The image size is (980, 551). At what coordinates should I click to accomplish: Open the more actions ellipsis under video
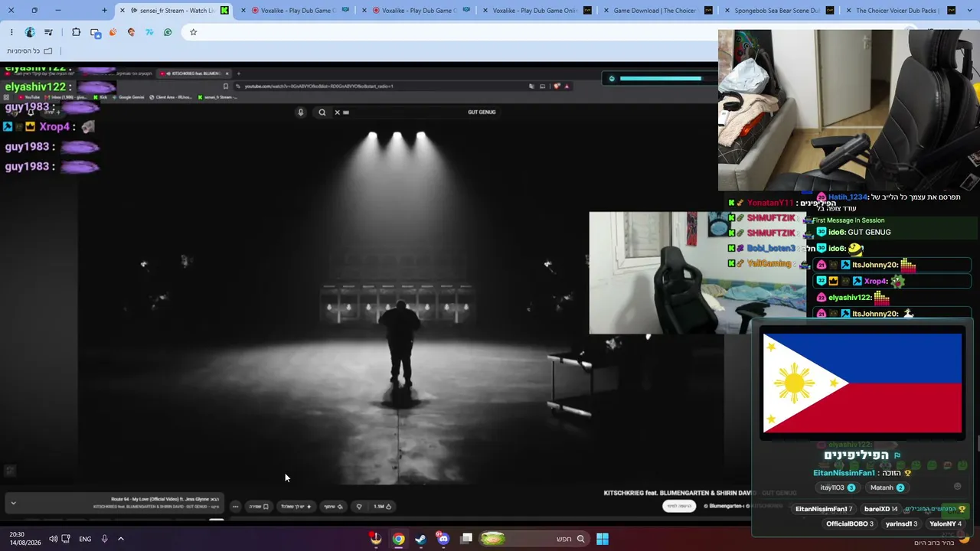click(x=235, y=507)
